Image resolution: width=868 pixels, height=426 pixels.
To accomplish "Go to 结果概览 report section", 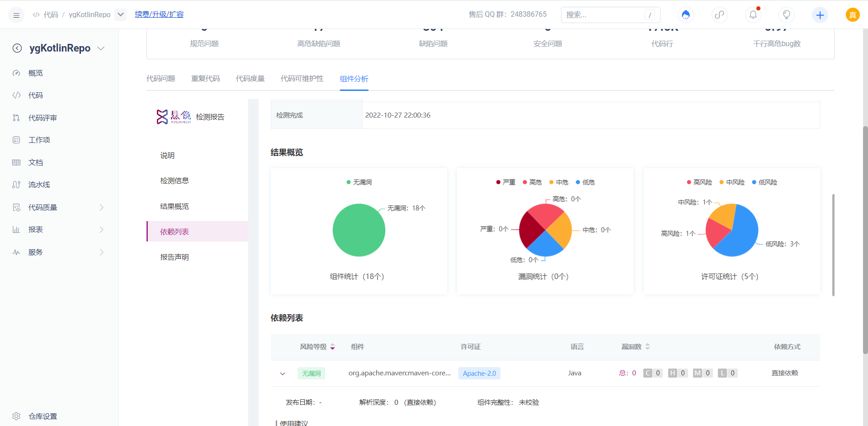I will point(175,207).
